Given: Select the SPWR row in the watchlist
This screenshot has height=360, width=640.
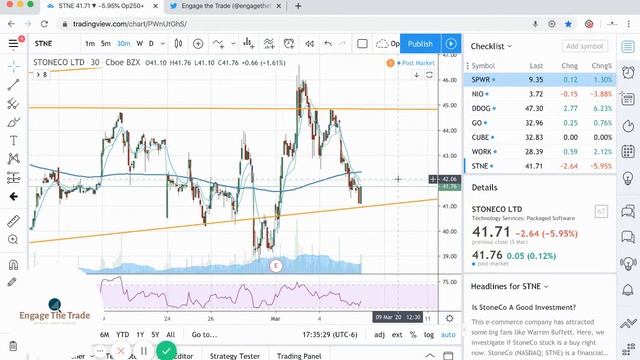Looking at the screenshot, I should point(540,80).
